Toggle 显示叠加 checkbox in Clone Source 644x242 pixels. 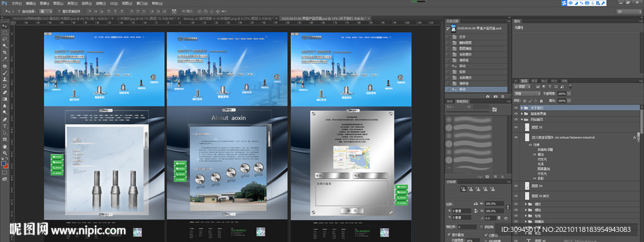click(448, 235)
